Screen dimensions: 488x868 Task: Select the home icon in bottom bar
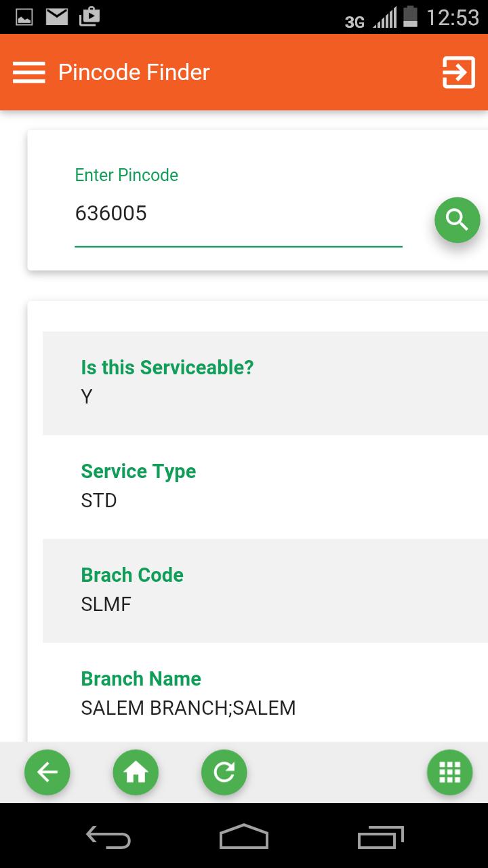coord(136,772)
